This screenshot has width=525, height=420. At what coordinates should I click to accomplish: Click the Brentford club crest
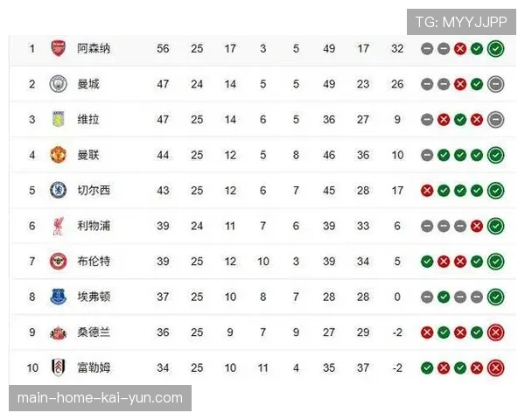pyautogui.click(x=58, y=261)
